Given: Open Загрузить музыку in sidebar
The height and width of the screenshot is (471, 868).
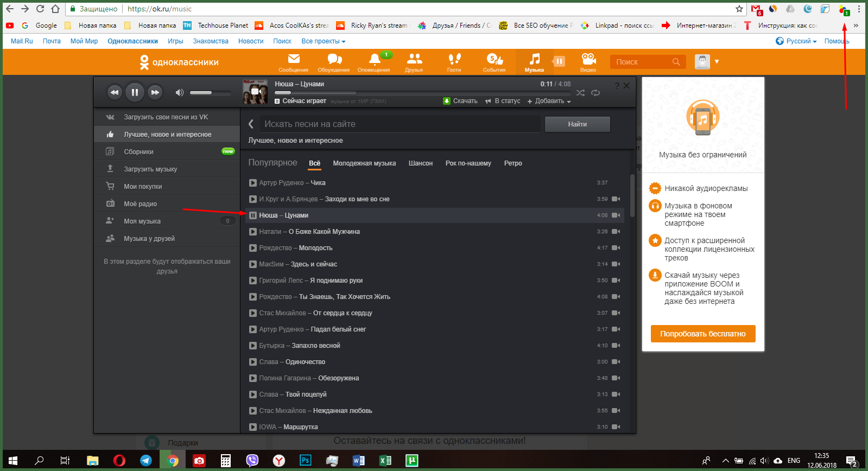Looking at the screenshot, I should point(167,169).
